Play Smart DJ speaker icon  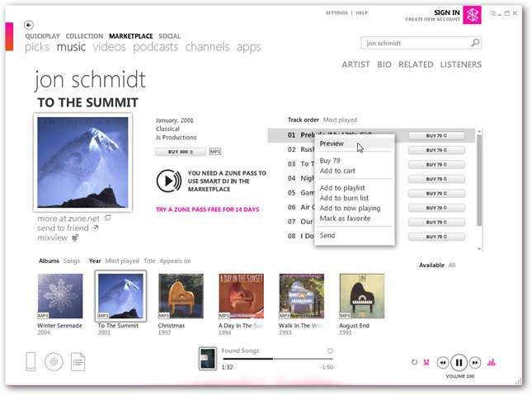(x=169, y=181)
